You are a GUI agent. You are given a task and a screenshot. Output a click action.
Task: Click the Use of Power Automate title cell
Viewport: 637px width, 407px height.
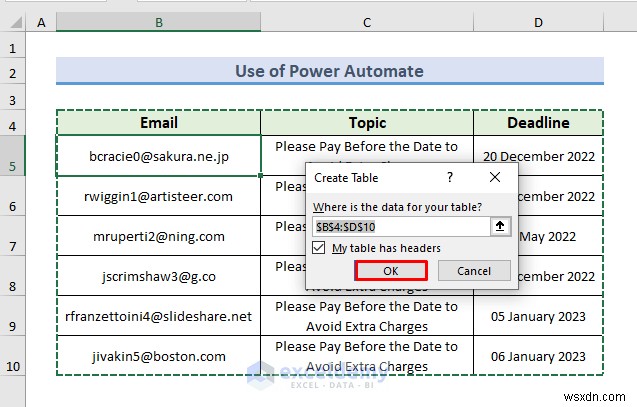coord(329,71)
